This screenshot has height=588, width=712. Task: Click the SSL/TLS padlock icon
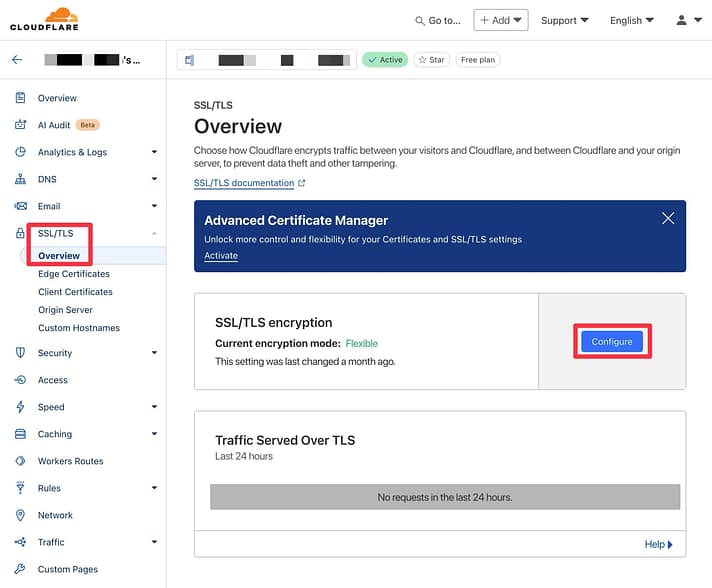tap(20, 233)
